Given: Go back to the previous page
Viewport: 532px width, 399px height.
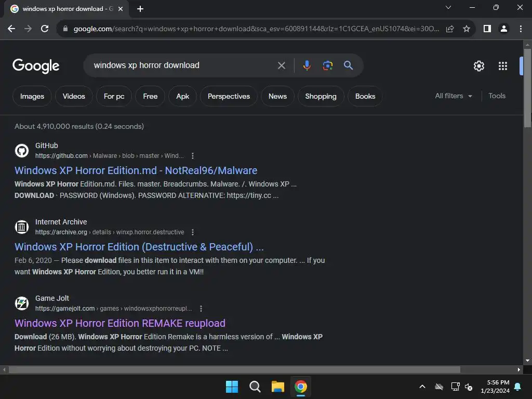Looking at the screenshot, I should tap(11, 29).
